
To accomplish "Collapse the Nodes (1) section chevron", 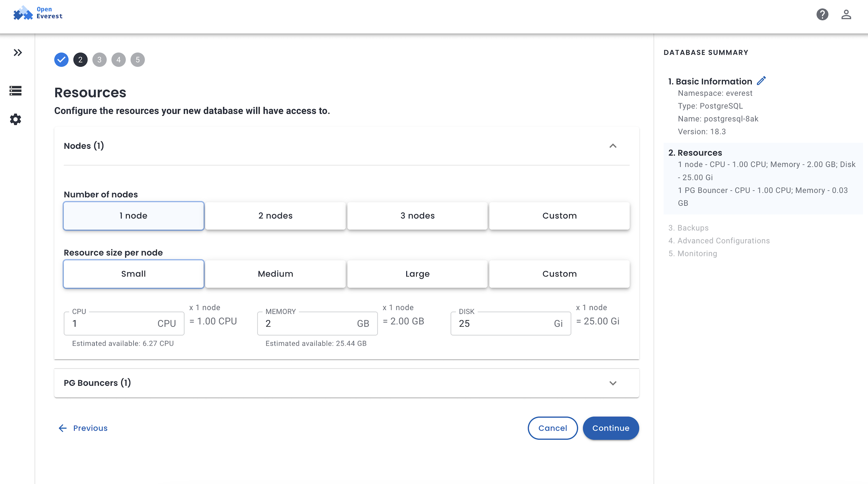I will [x=613, y=146].
